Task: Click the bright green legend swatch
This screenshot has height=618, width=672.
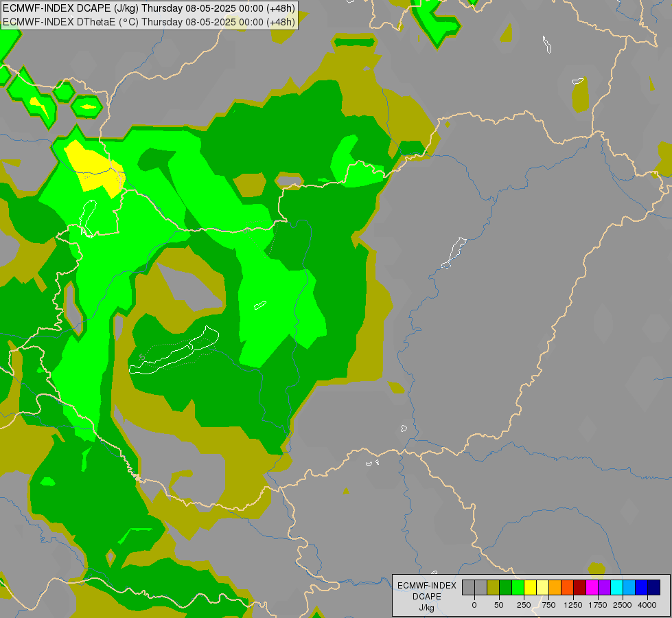Action: [518, 588]
